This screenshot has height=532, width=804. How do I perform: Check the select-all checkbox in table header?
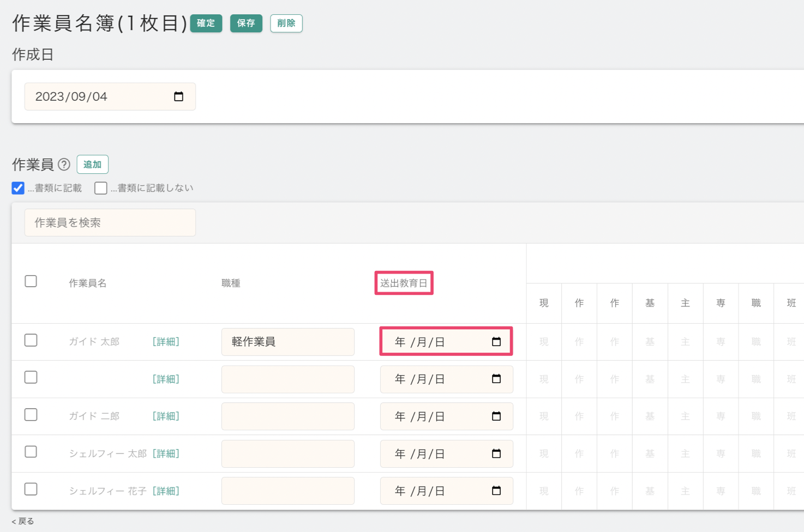coord(31,281)
